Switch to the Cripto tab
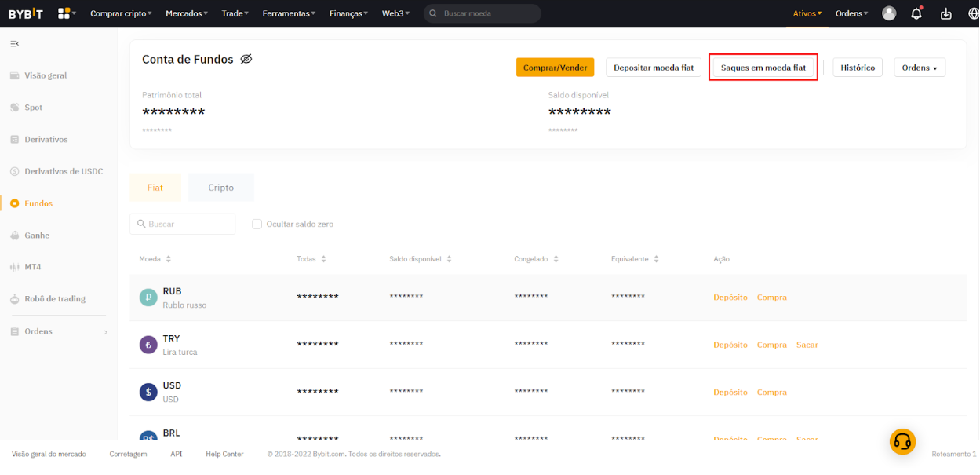980x475 pixels. click(x=220, y=188)
